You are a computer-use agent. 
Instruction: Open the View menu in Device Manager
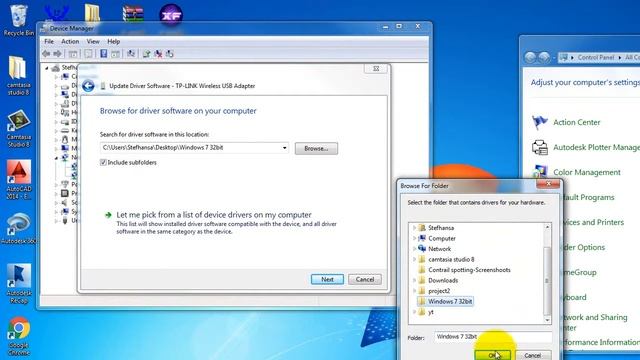(x=93, y=41)
